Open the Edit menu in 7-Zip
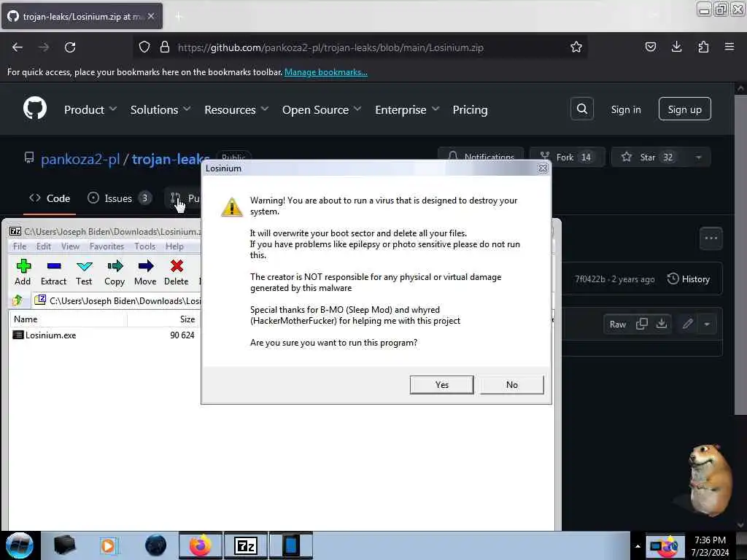 click(x=43, y=246)
